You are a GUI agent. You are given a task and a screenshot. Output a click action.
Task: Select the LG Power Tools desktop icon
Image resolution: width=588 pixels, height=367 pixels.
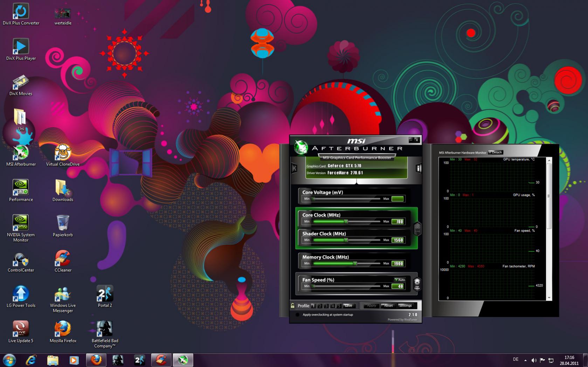tap(21, 297)
